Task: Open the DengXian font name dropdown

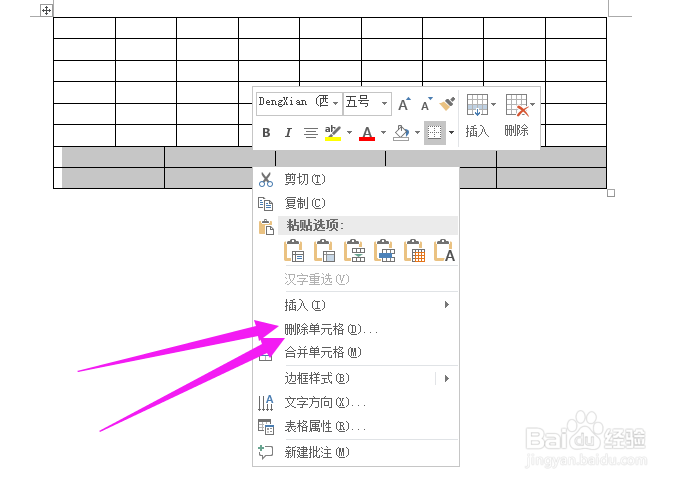Action: point(335,104)
